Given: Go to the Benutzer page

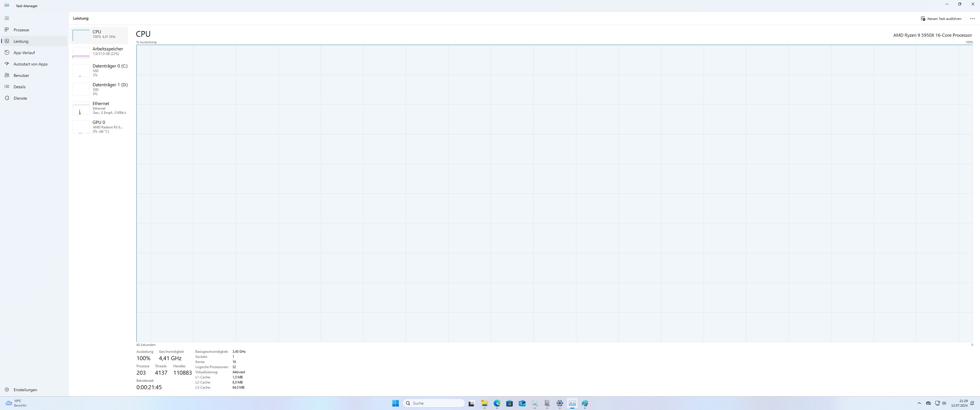Looking at the screenshot, I should [21, 75].
